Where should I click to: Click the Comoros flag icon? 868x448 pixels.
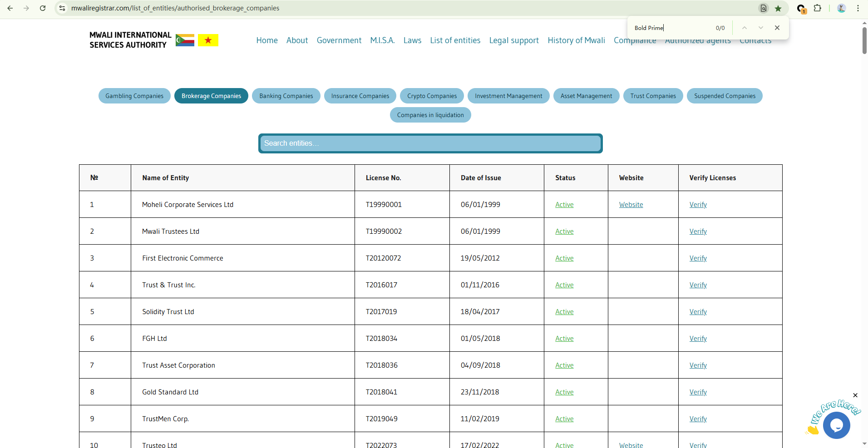(185, 40)
